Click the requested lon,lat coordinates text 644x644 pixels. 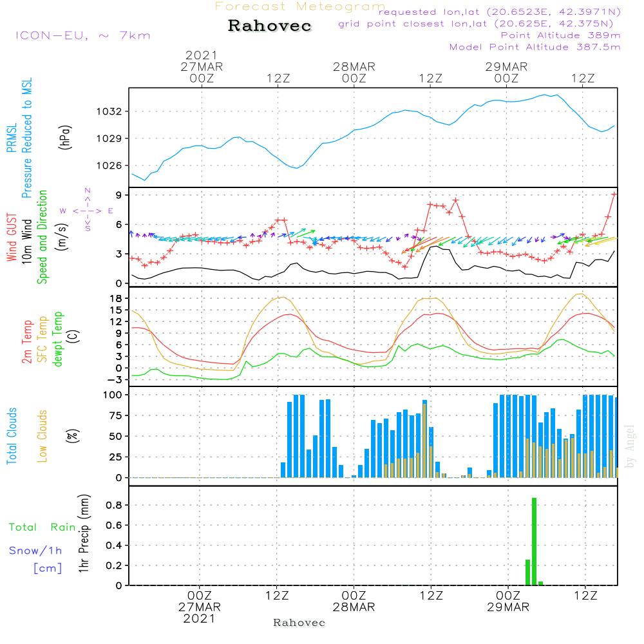(500, 12)
